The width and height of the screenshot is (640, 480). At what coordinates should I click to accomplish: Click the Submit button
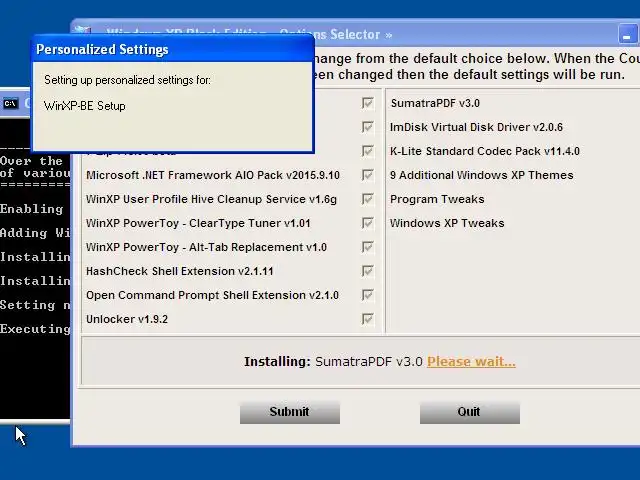click(290, 412)
